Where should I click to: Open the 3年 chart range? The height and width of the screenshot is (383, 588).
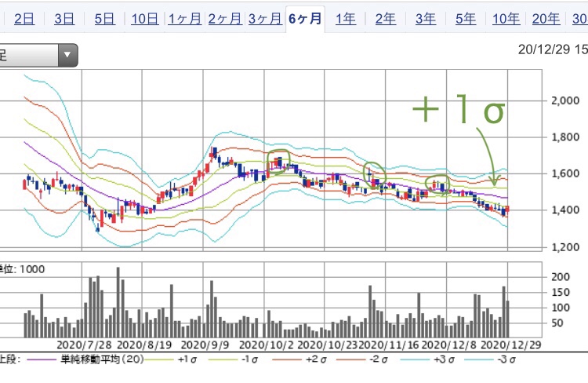tap(426, 18)
